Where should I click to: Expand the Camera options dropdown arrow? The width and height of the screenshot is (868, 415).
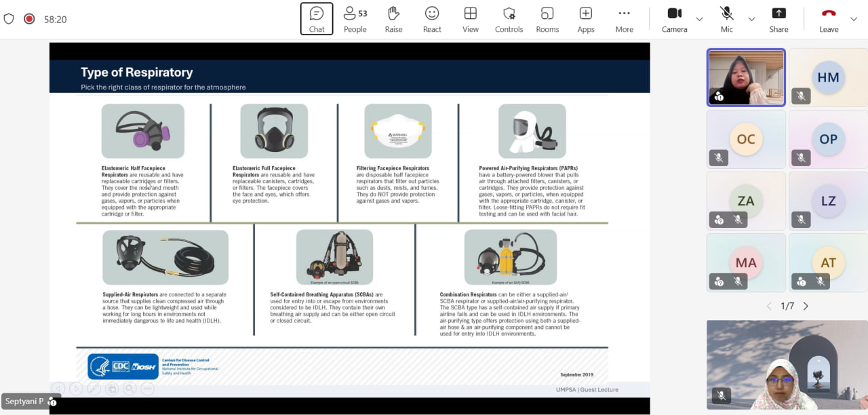699,19
